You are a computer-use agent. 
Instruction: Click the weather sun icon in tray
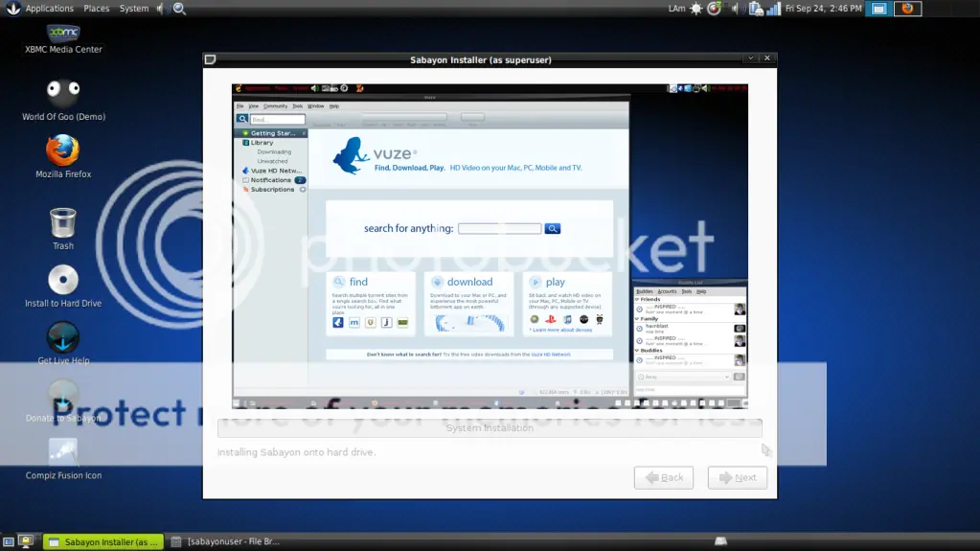click(x=696, y=8)
